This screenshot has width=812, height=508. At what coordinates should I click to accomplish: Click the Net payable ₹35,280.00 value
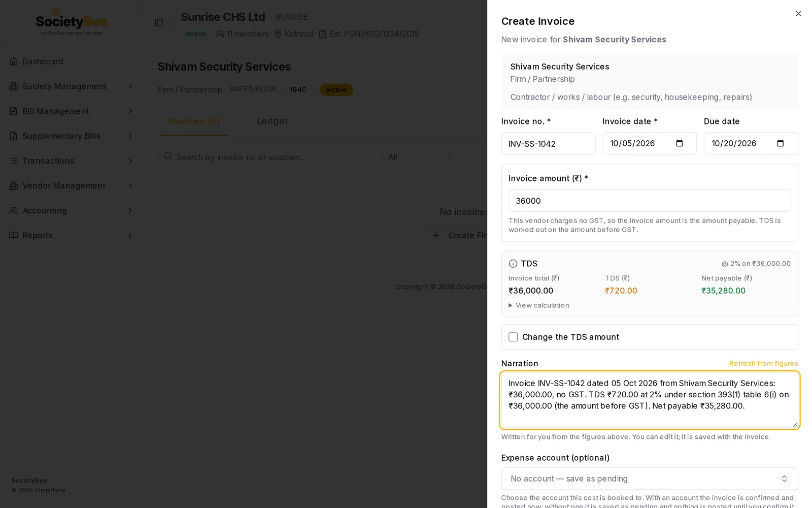point(723,291)
